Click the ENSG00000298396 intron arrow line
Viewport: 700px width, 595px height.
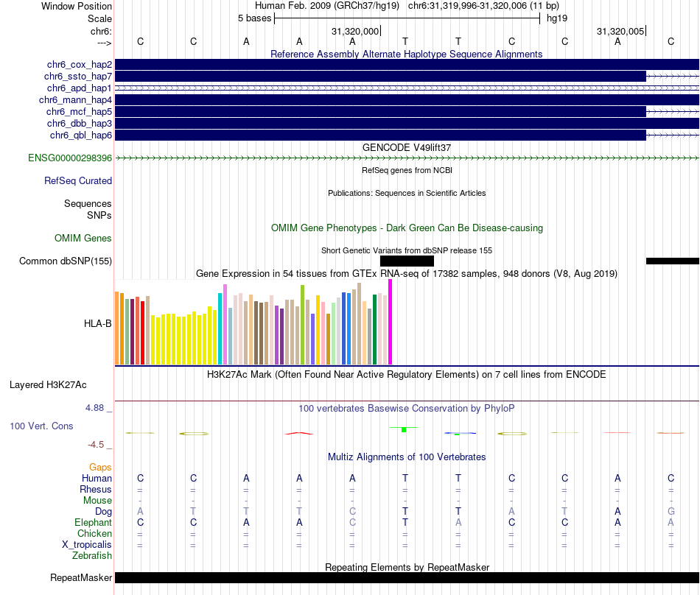407,158
